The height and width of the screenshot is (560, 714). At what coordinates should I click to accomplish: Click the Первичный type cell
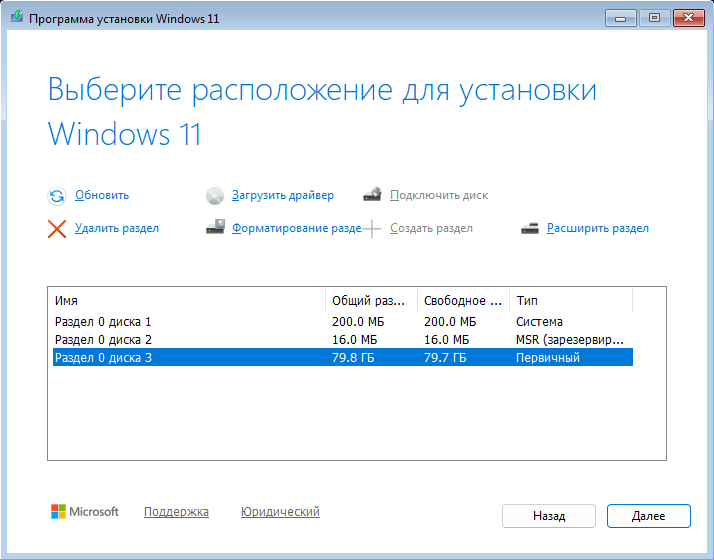548,357
